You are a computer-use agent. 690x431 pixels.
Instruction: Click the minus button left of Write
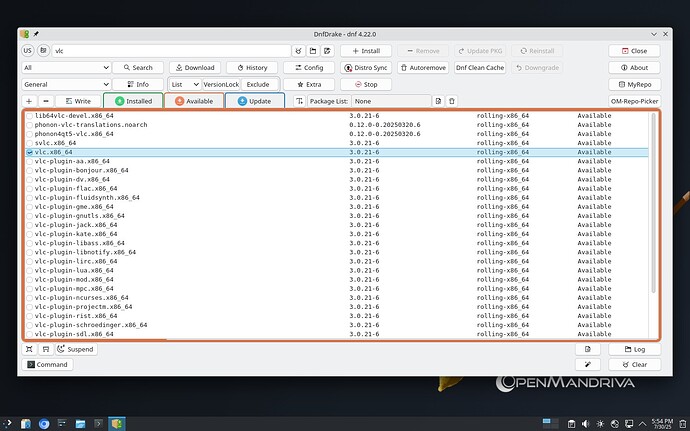(x=46, y=101)
